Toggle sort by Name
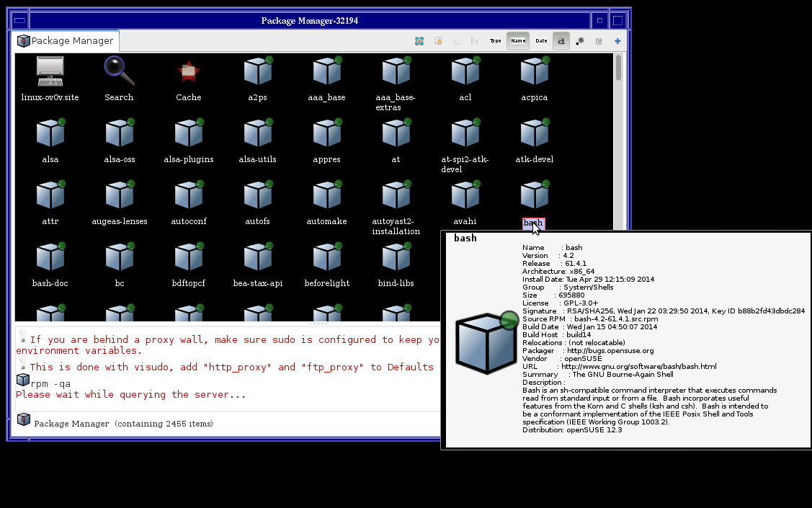The width and height of the screenshot is (812, 508). 518,41
